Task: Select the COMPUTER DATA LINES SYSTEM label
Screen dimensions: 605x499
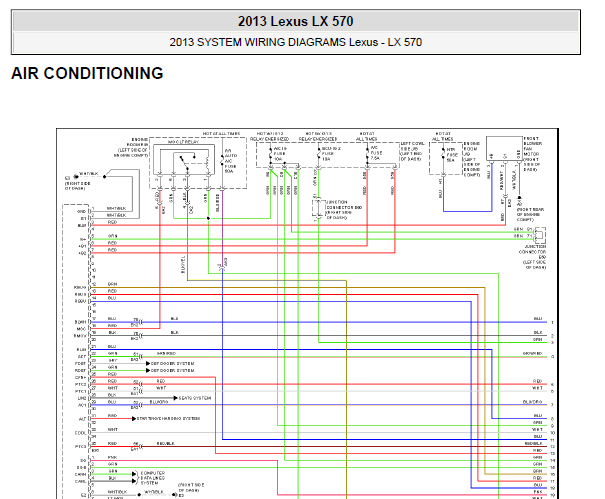Action: 153,478
